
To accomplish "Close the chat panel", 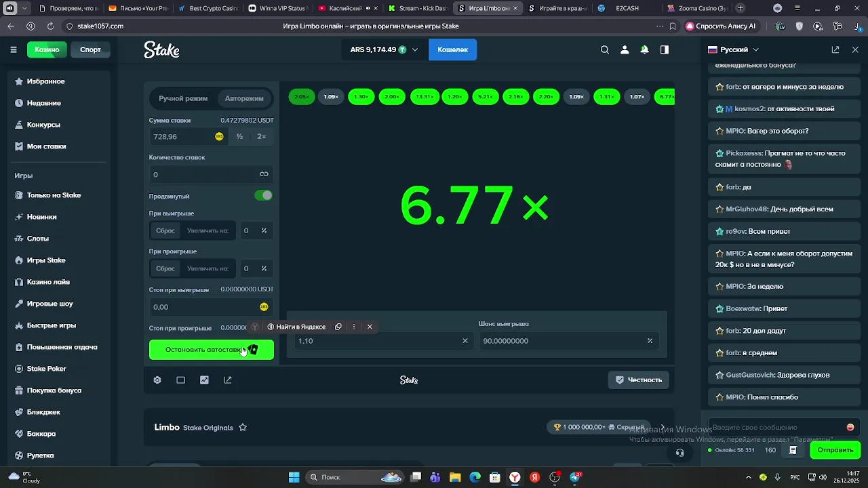I will [x=855, y=49].
